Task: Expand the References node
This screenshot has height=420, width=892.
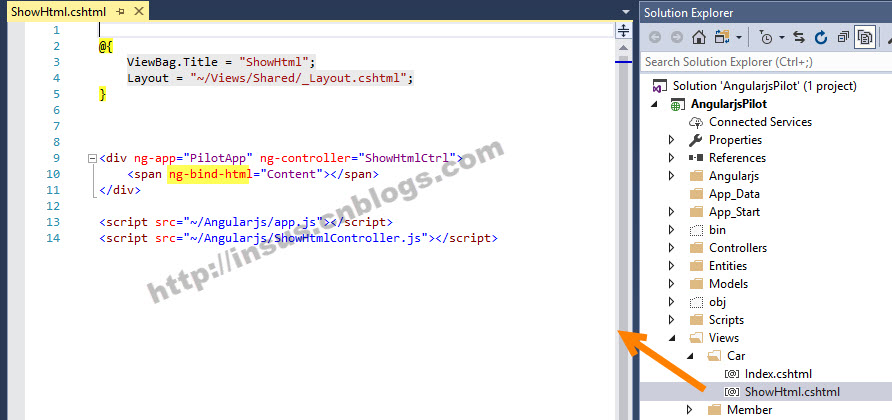Action: click(671, 158)
